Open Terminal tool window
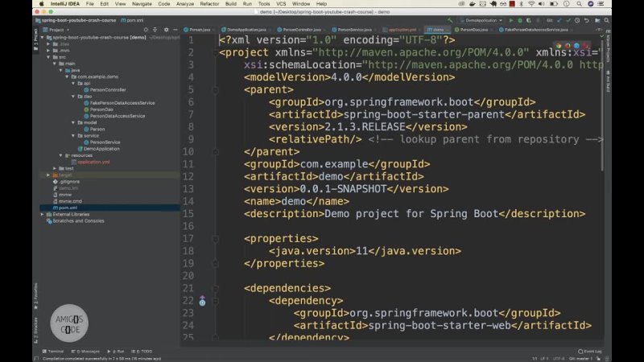The height and width of the screenshot is (362, 644). [x=53, y=352]
